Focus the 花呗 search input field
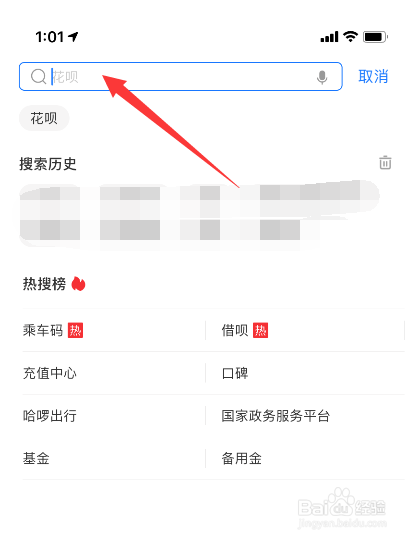The width and height of the screenshot is (415, 541). [x=180, y=77]
